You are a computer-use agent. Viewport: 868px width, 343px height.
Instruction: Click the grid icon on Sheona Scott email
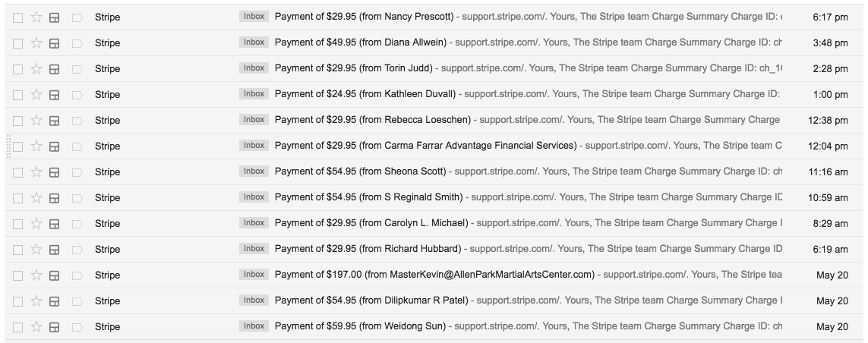(54, 172)
